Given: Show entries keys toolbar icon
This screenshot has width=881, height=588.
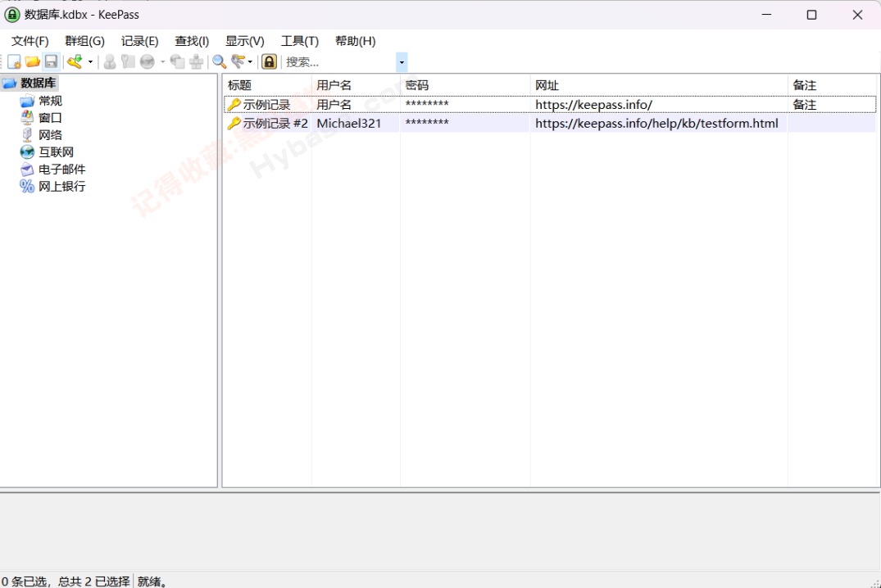Looking at the screenshot, I should (238, 61).
